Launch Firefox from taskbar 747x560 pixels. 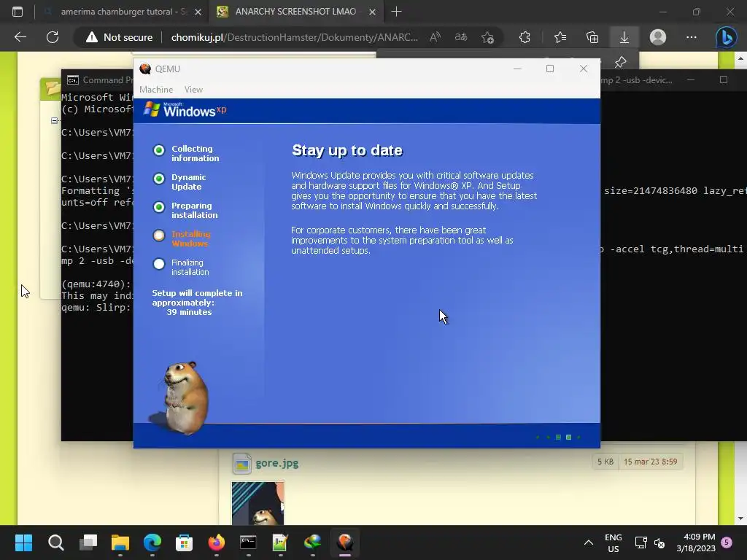click(x=217, y=542)
